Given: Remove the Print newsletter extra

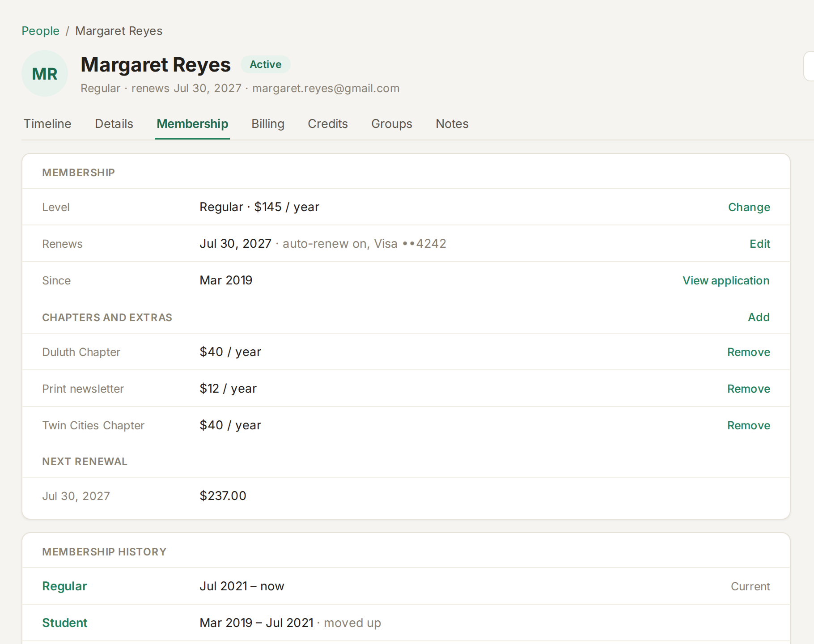Looking at the screenshot, I should tap(749, 389).
